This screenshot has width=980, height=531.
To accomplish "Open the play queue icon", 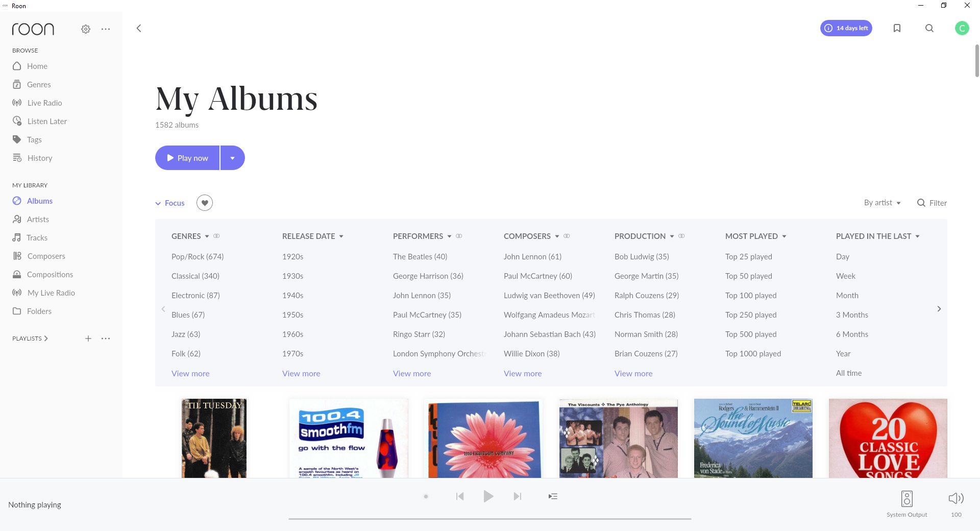I will (x=553, y=496).
